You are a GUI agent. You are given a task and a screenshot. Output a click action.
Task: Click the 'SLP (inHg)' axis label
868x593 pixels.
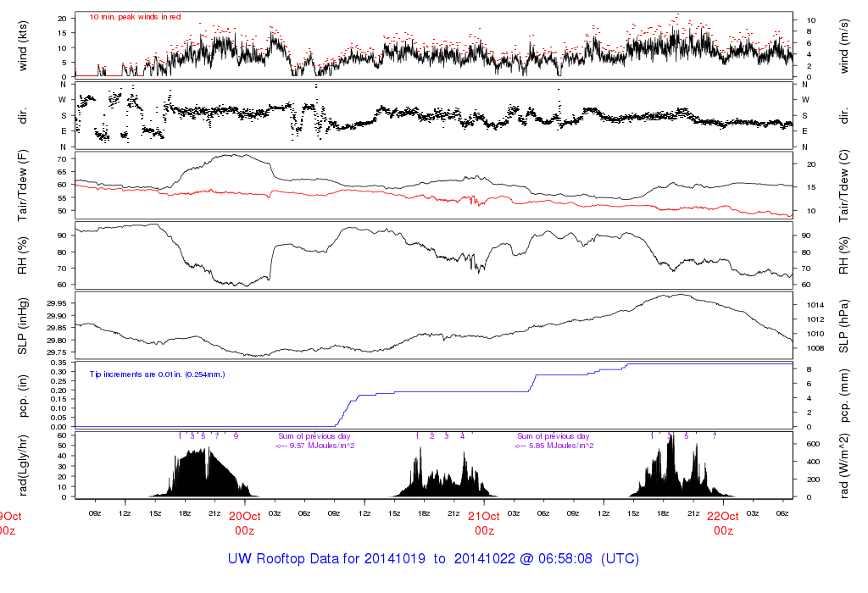click(22, 326)
